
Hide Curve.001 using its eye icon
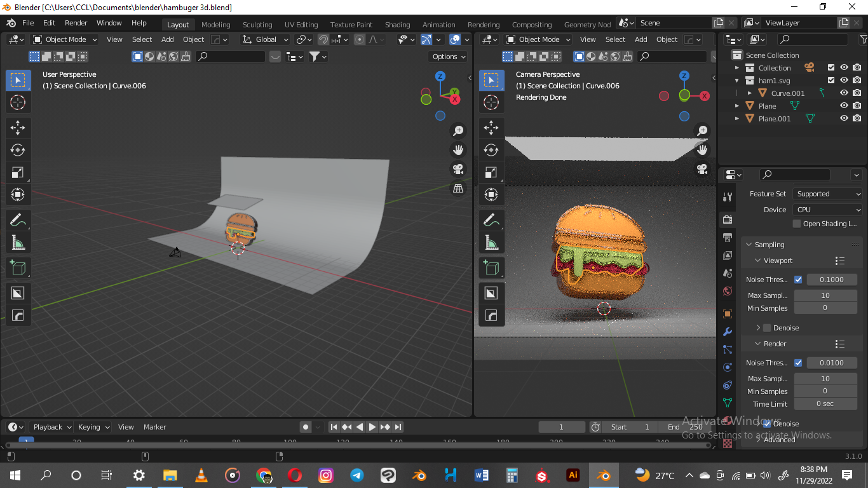(x=844, y=93)
